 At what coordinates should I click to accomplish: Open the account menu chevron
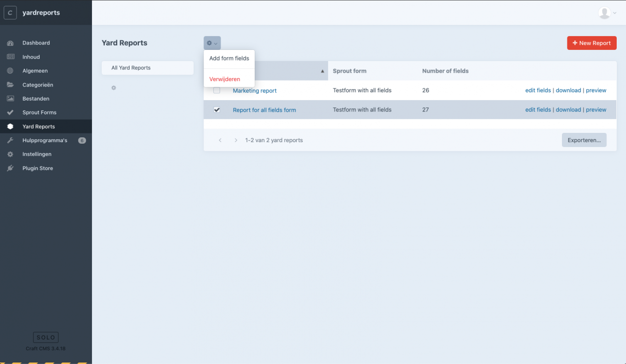point(615,13)
